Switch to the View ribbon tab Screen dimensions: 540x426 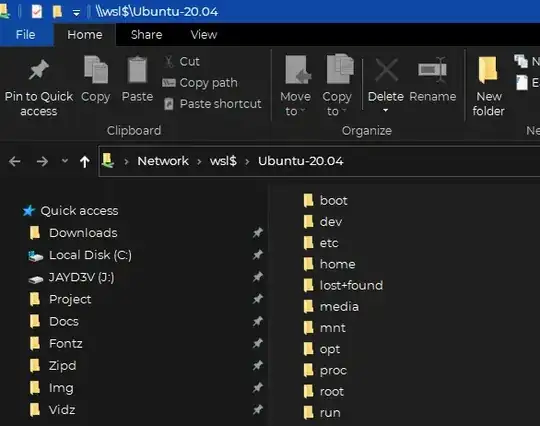coord(204,35)
